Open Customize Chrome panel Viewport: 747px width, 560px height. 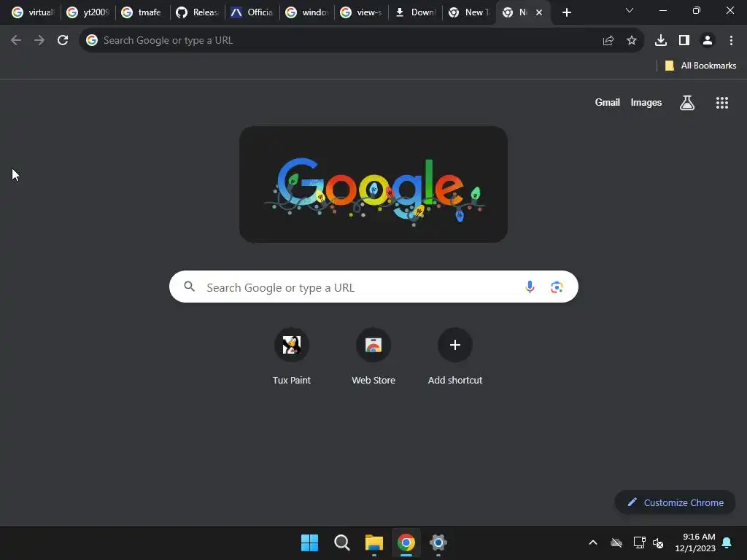point(675,502)
